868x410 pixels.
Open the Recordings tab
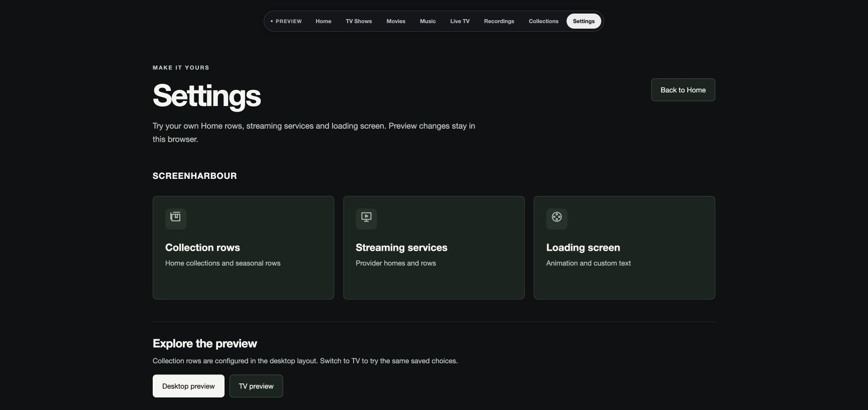(499, 21)
